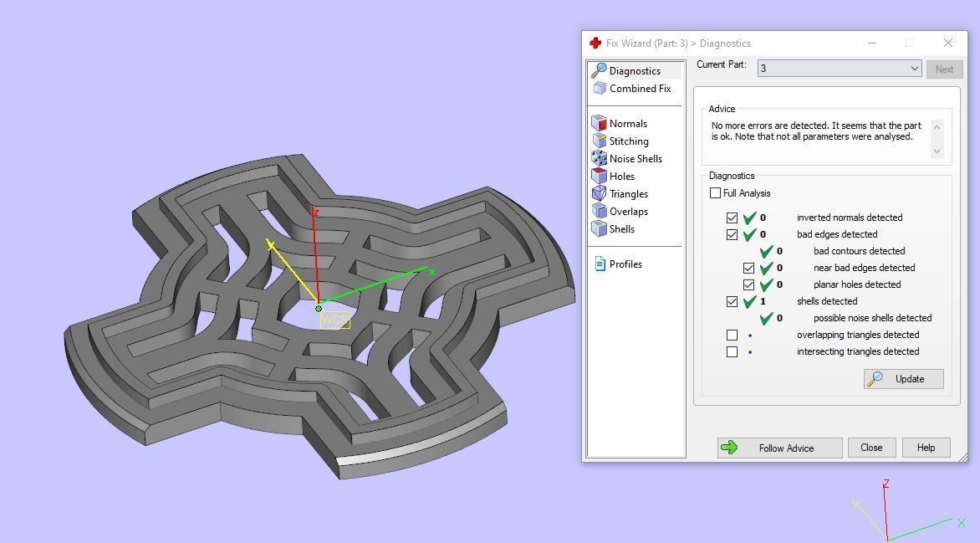Select Stitching in the sidebar

(629, 141)
